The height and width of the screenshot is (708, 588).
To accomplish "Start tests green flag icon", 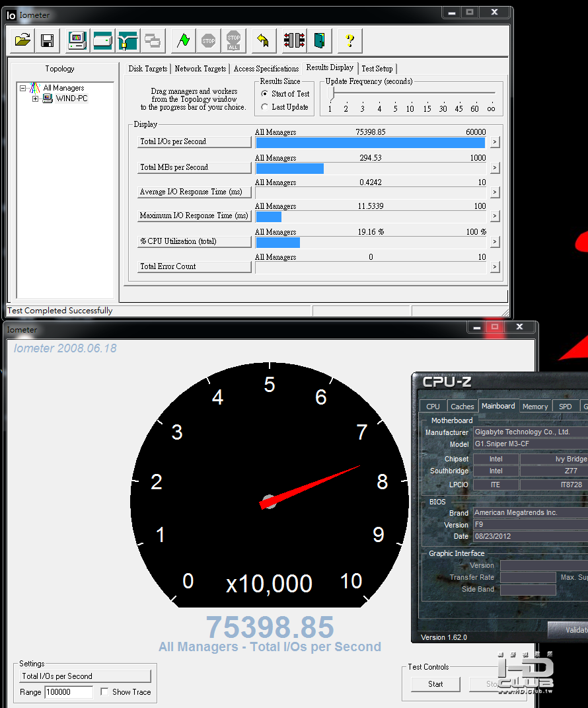I will click(x=183, y=40).
